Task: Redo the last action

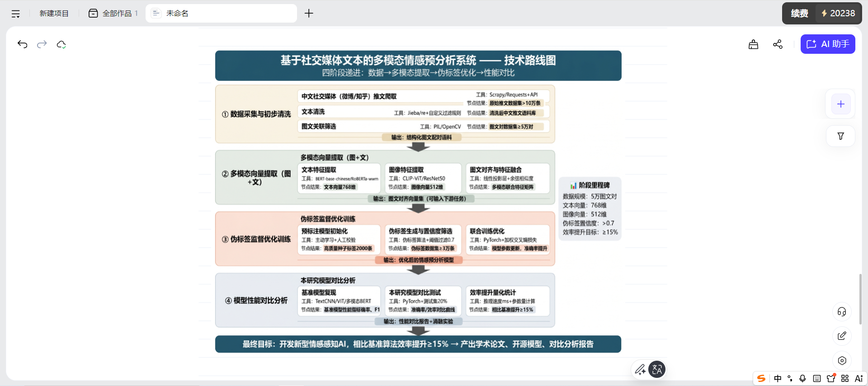Action: click(x=42, y=44)
